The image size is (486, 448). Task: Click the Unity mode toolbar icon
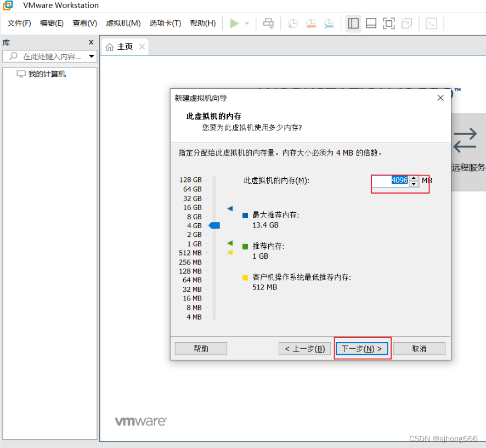click(406, 24)
